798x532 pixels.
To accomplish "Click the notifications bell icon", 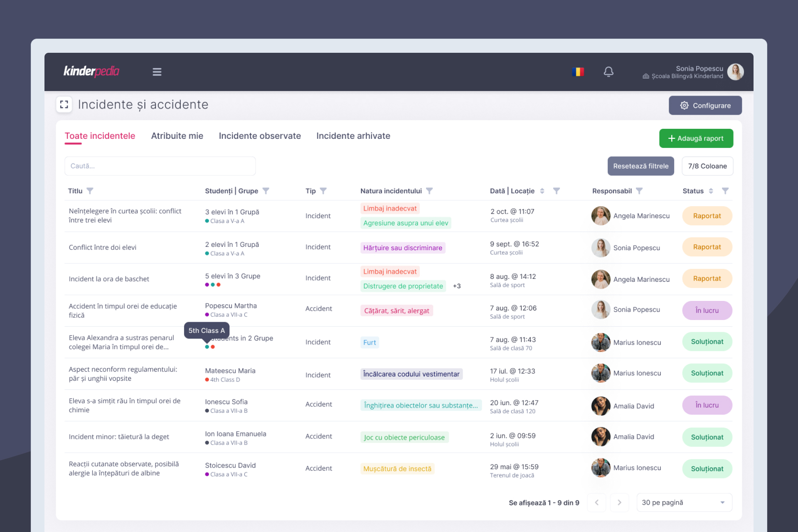I will (x=608, y=72).
